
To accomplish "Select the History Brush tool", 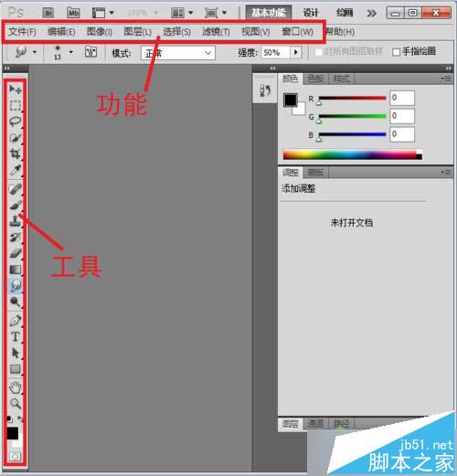I will point(16,237).
